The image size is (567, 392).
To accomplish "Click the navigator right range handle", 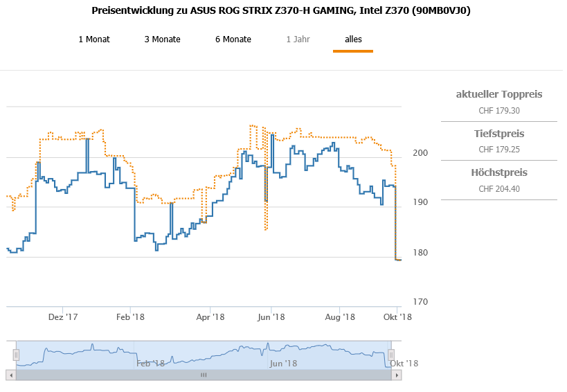I will pyautogui.click(x=391, y=355).
